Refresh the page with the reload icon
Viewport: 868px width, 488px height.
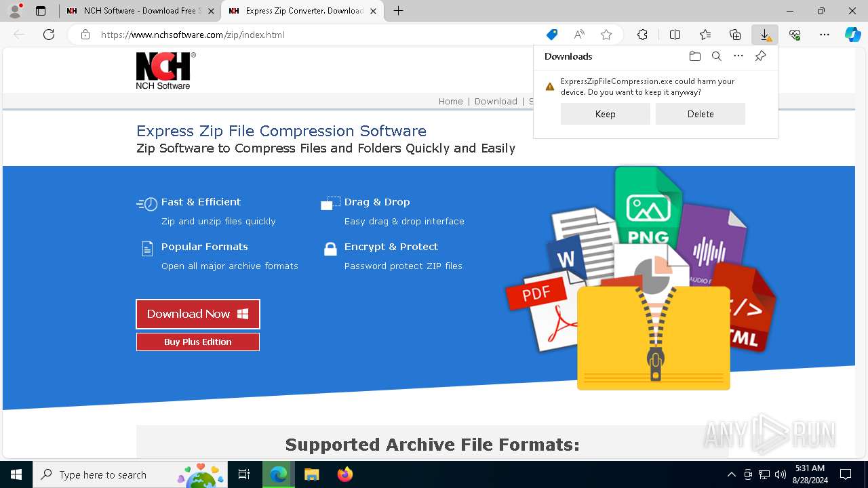pos(49,35)
